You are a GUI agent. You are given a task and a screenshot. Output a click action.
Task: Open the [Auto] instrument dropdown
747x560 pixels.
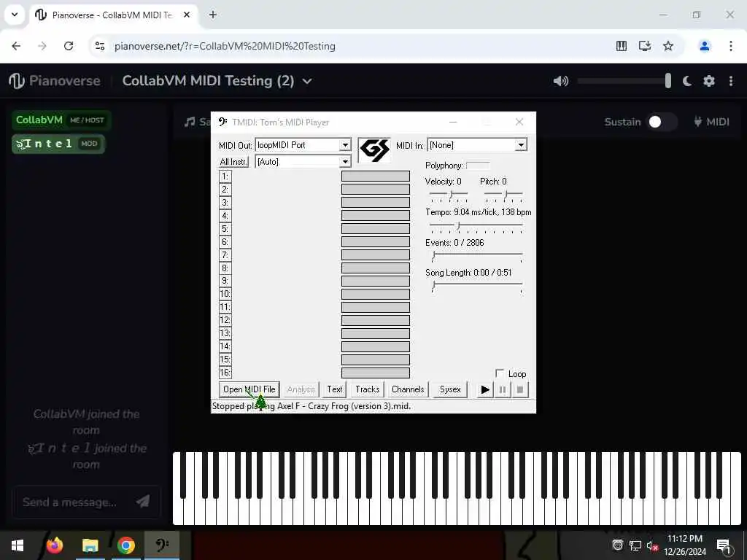[345, 162]
